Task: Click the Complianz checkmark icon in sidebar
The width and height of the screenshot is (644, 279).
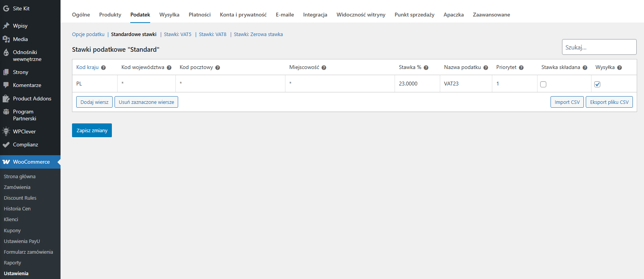Action: click(x=6, y=144)
